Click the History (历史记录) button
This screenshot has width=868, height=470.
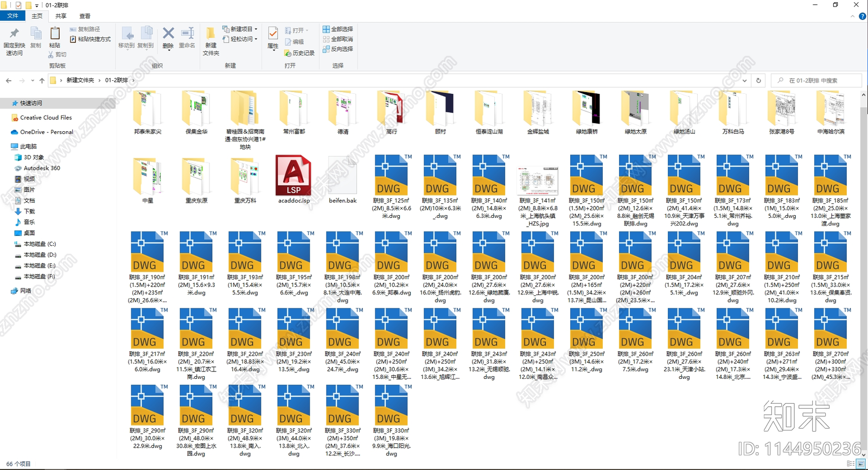click(299, 53)
